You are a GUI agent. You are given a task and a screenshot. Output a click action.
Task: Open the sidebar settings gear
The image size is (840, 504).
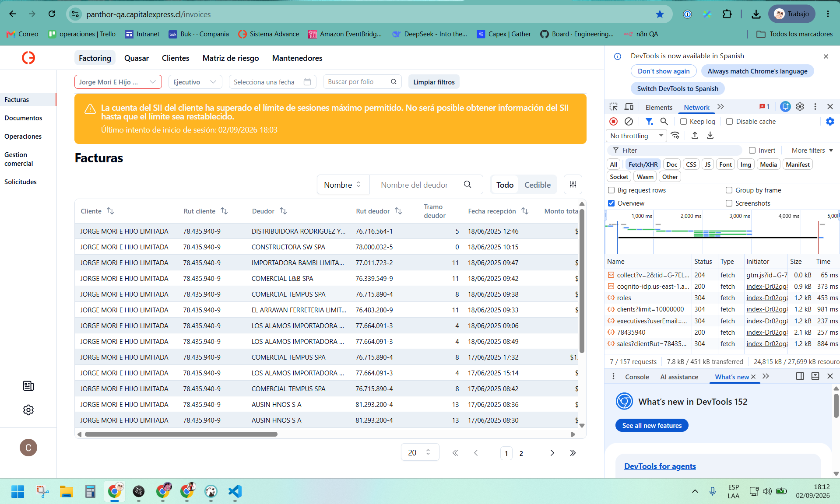28,410
